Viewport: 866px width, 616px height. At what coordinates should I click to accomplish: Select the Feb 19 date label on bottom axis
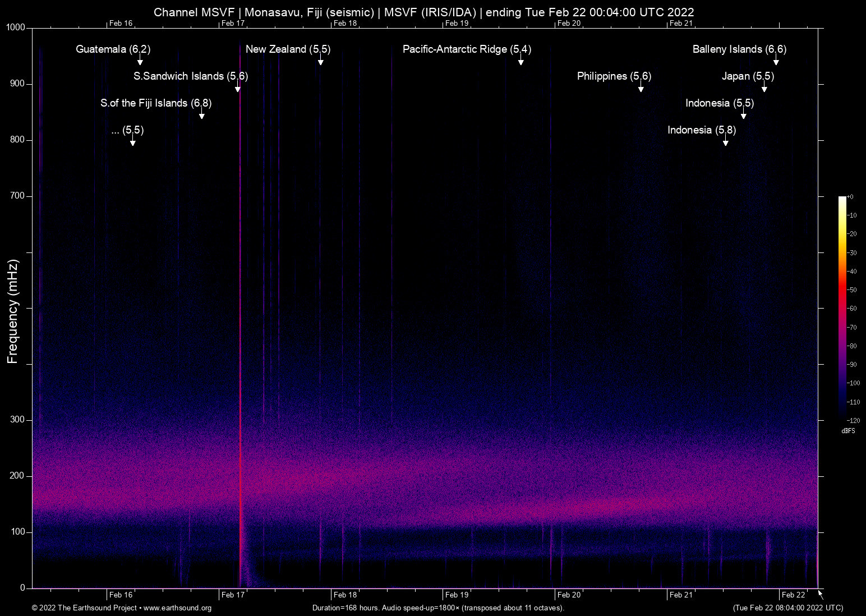457,595
